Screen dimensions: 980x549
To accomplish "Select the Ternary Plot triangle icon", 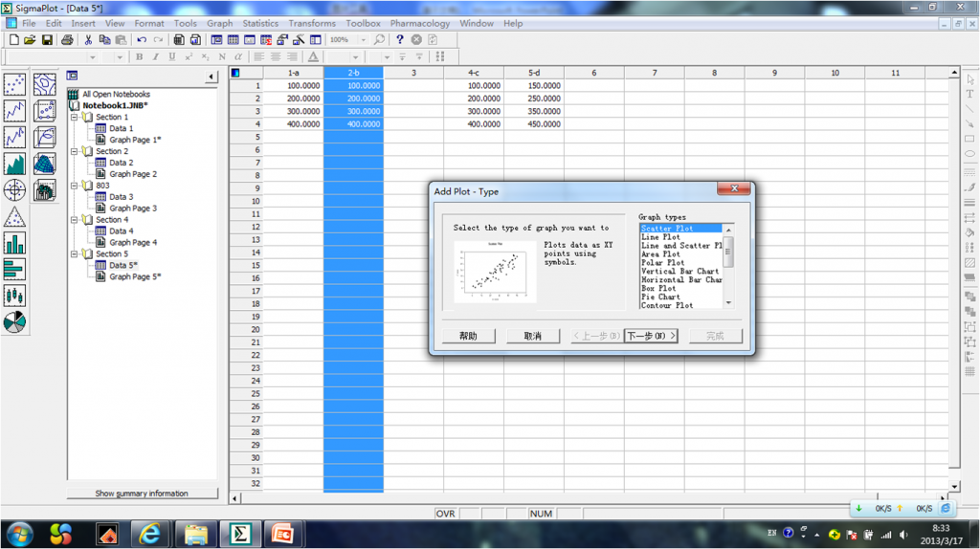I will pos(14,217).
